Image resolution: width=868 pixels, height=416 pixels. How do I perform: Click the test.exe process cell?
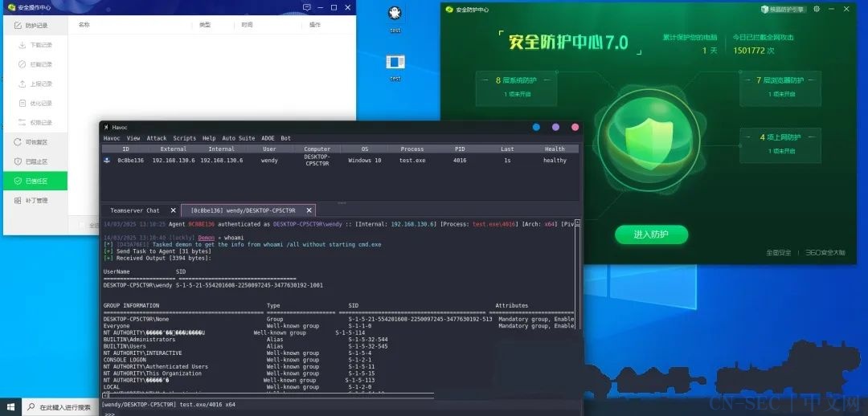click(412, 161)
